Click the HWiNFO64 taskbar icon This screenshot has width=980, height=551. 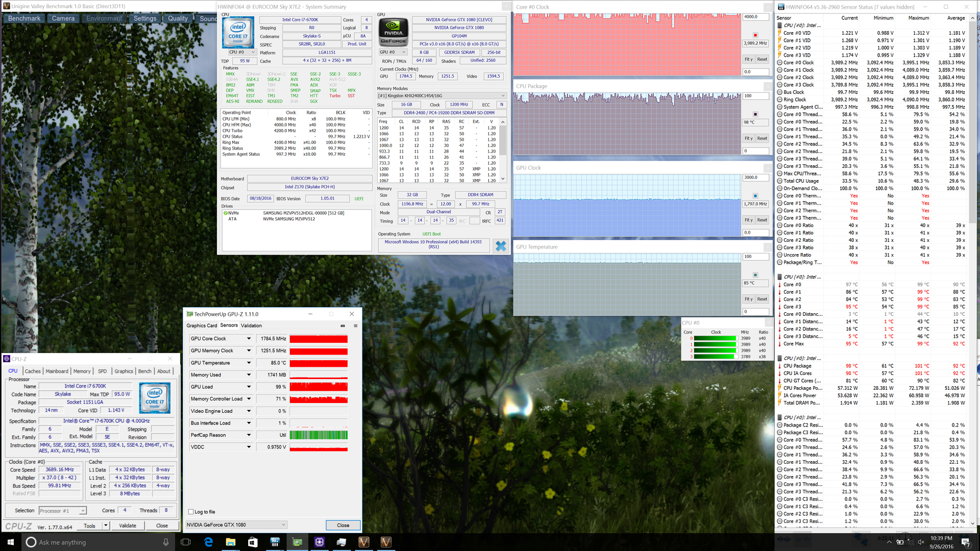coord(275,542)
